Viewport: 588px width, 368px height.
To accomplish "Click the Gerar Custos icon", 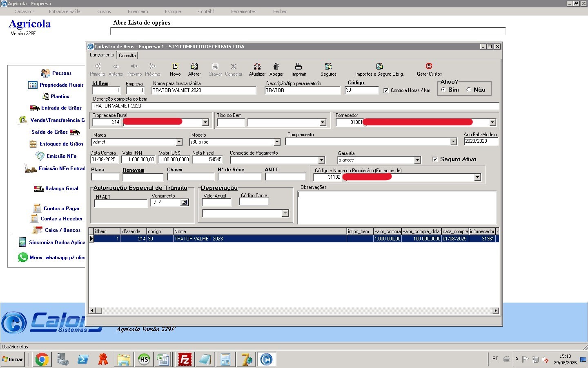I will 429,67.
